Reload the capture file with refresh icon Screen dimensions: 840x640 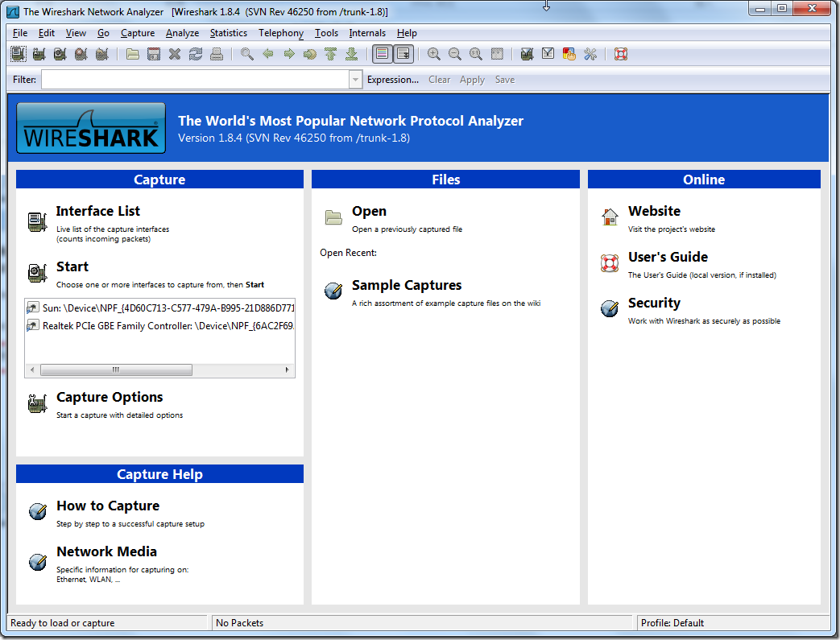tap(196, 54)
